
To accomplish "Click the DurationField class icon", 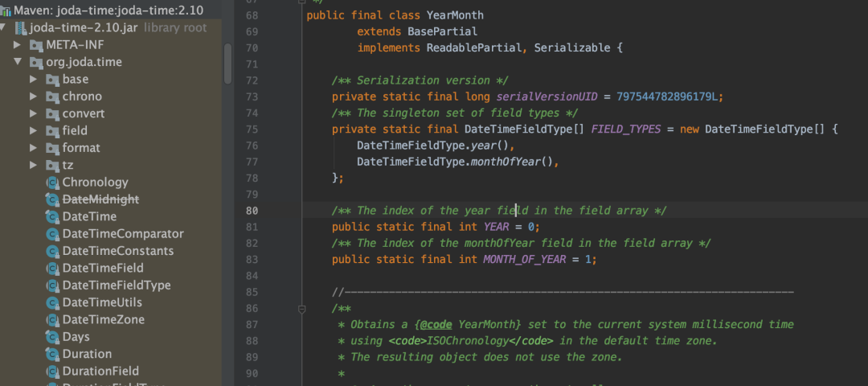I will (52, 371).
